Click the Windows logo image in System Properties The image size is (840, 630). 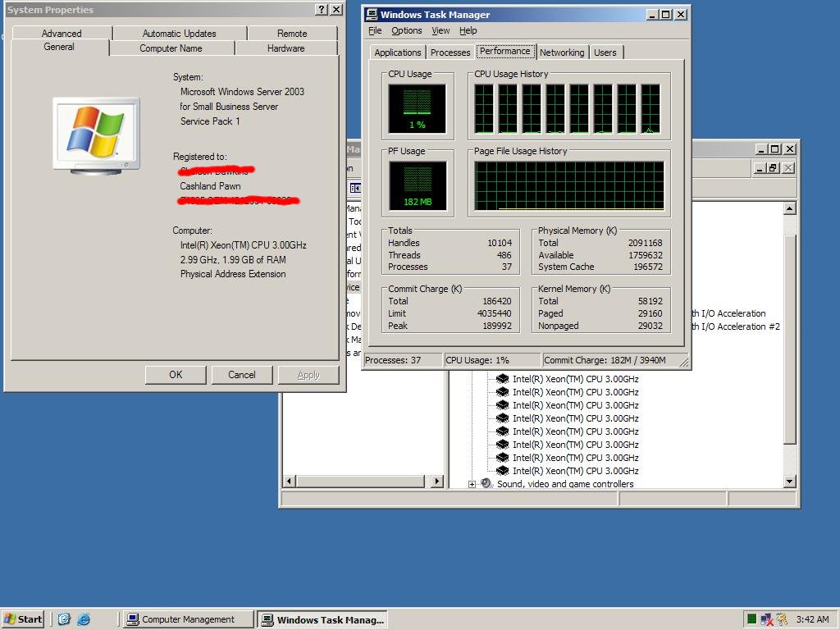pyautogui.click(x=97, y=135)
